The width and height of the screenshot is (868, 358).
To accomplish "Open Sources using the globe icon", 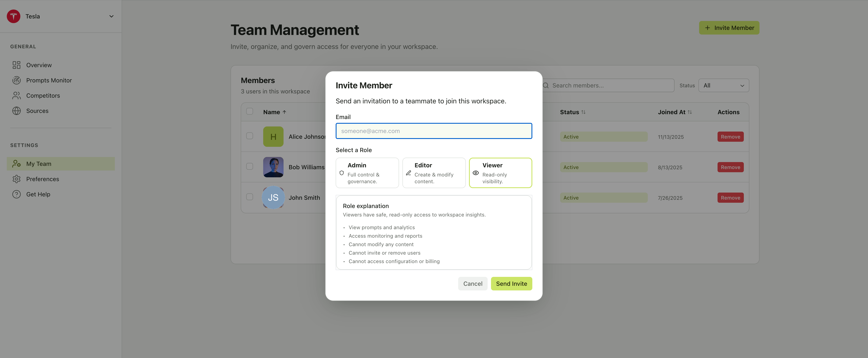I will click(17, 110).
